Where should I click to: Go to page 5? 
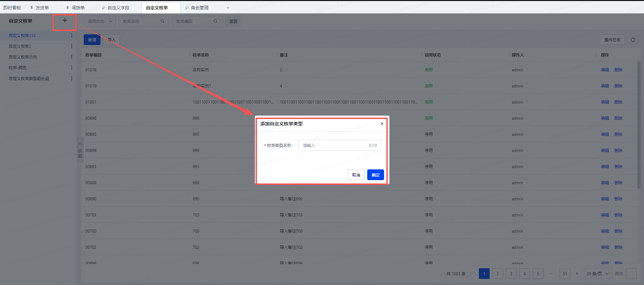(x=538, y=274)
